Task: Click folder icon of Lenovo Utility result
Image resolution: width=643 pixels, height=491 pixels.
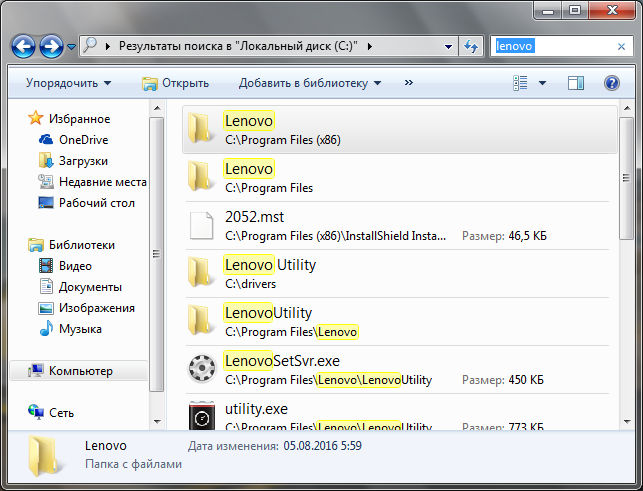Action: [x=200, y=272]
